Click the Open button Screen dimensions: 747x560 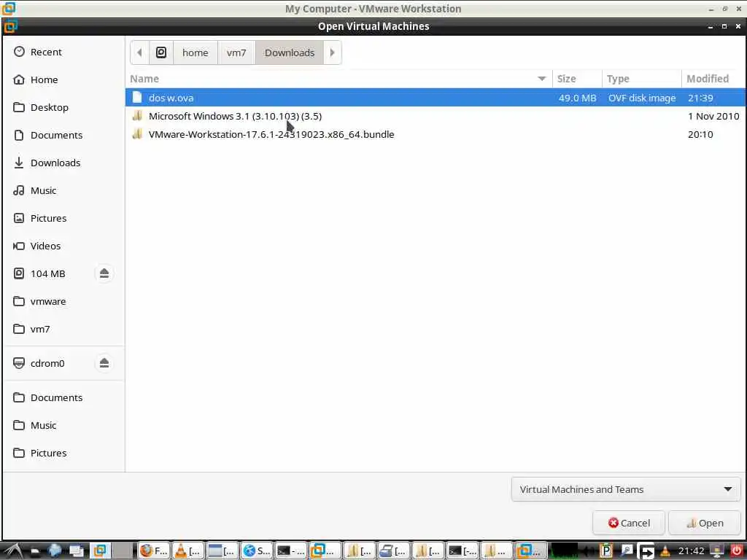click(705, 523)
